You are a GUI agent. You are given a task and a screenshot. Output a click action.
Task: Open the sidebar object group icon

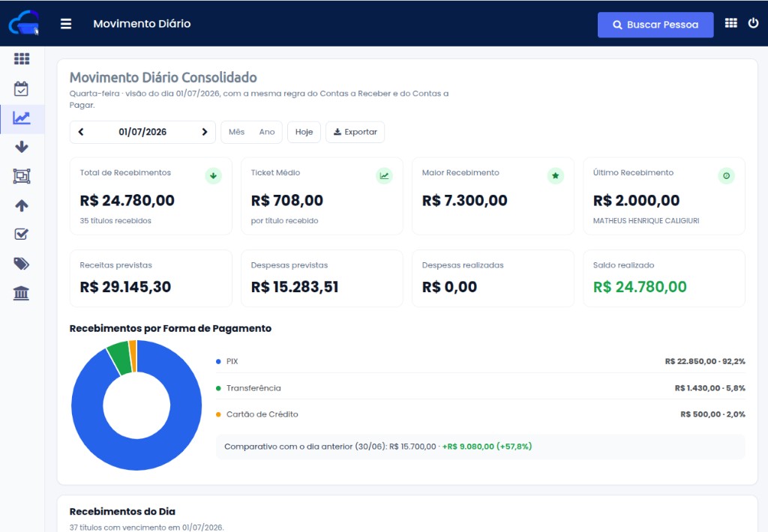tap(22, 175)
